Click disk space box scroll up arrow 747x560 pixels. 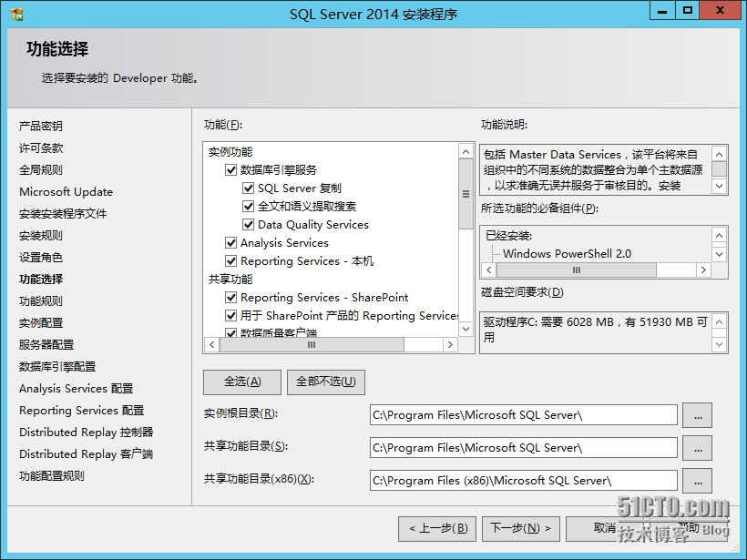pyautogui.click(x=720, y=322)
